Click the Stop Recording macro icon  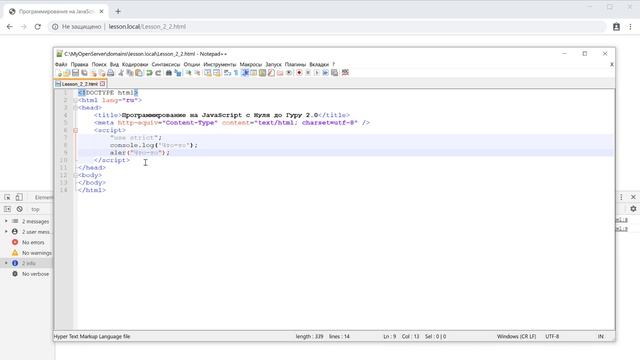(x=308, y=73)
